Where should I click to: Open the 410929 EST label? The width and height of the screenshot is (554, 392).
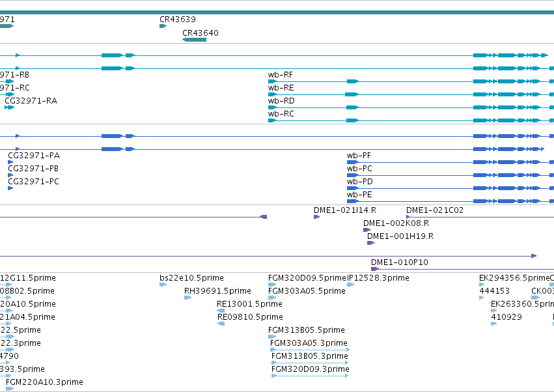coord(506,317)
